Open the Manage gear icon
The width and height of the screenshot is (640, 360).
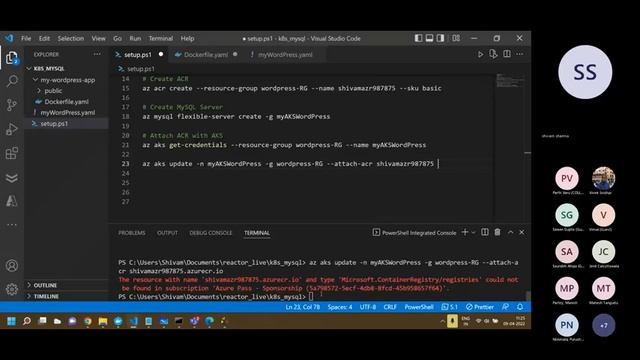[x=12, y=289]
